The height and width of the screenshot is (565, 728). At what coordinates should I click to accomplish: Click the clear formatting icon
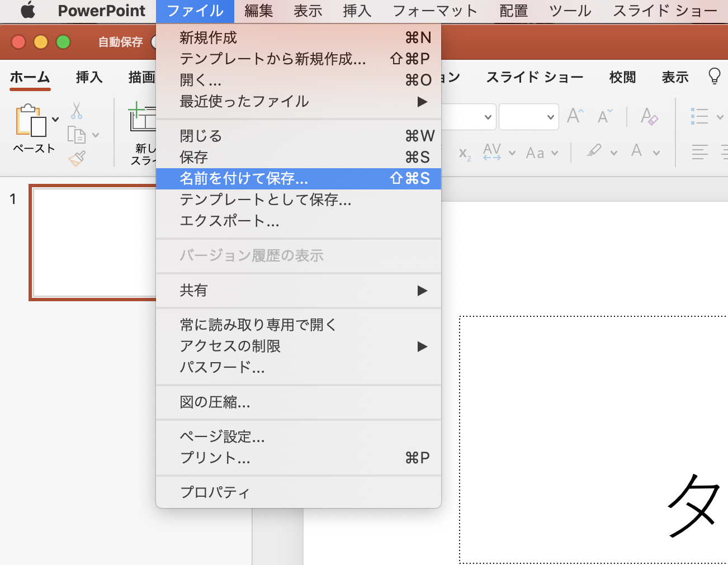click(649, 116)
